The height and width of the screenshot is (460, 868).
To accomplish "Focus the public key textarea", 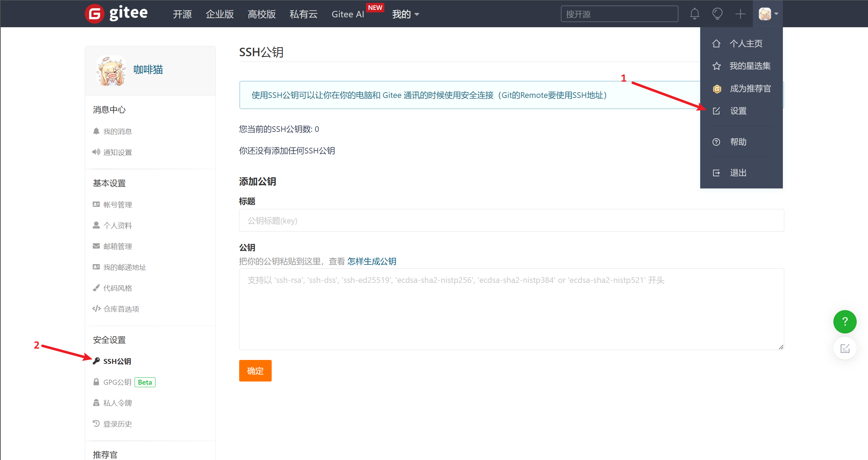I will click(x=512, y=309).
